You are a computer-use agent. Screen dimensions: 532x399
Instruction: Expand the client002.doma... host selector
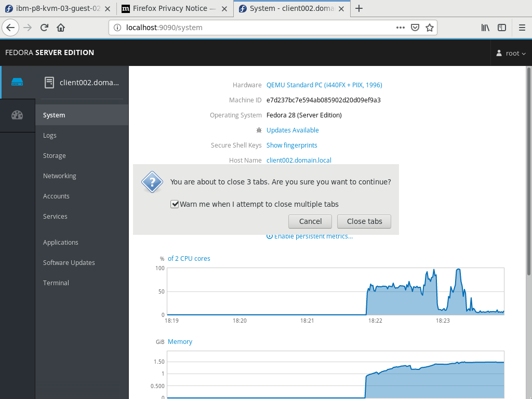click(x=82, y=83)
